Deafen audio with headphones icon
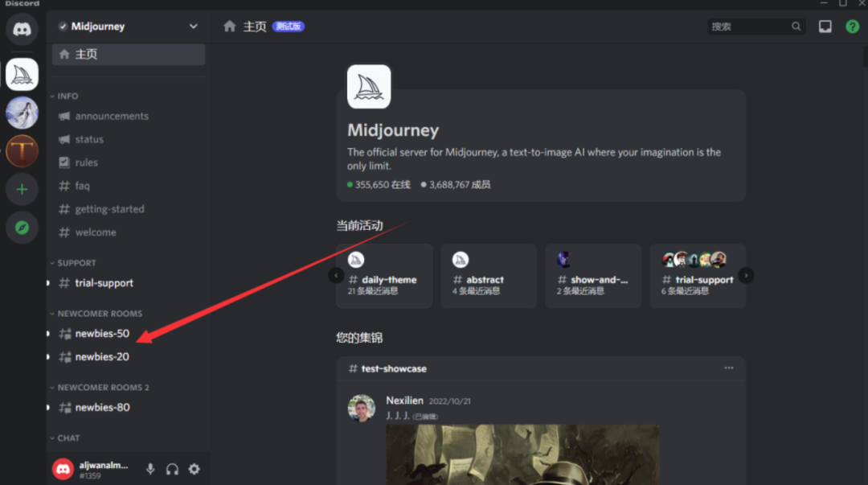Viewport: 868px width, 485px height. [172, 469]
